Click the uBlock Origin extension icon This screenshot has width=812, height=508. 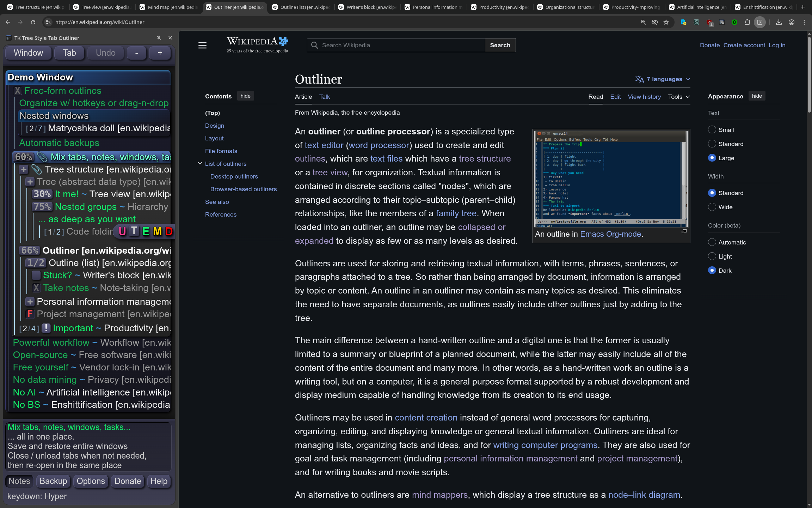(709, 22)
